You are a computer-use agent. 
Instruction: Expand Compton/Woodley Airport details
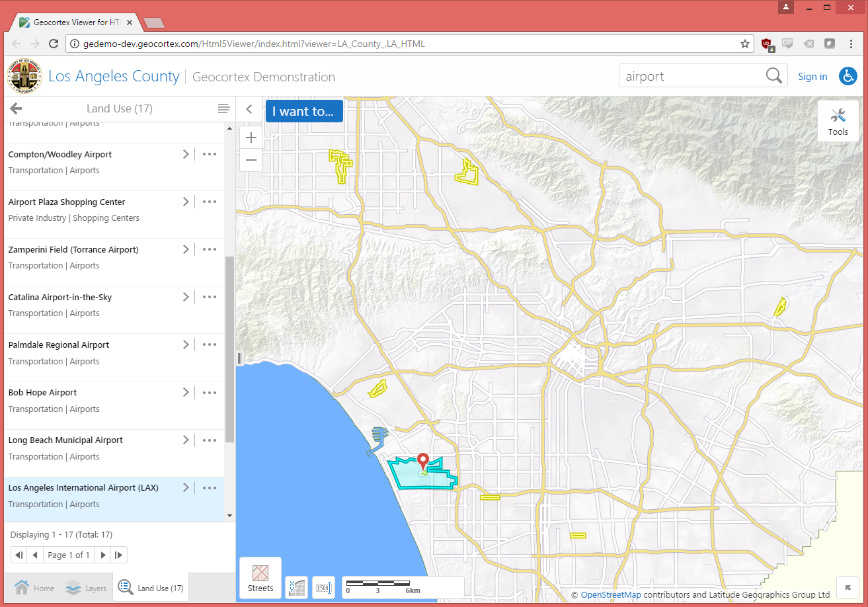click(186, 154)
